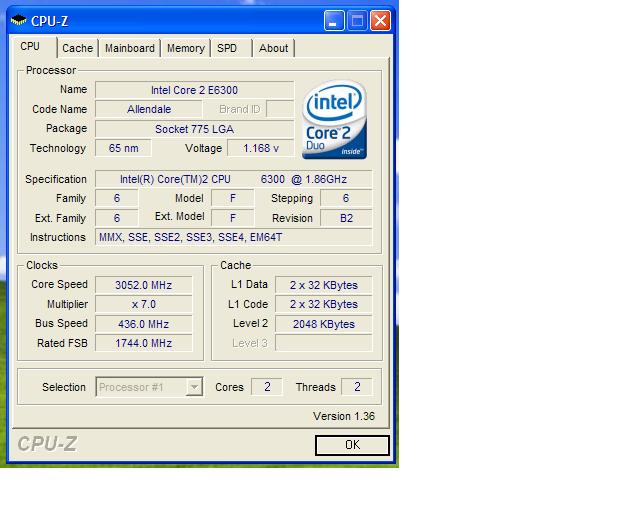This screenshot has width=640, height=512.
Task: Close the CPU-Z window
Action: (x=380, y=20)
